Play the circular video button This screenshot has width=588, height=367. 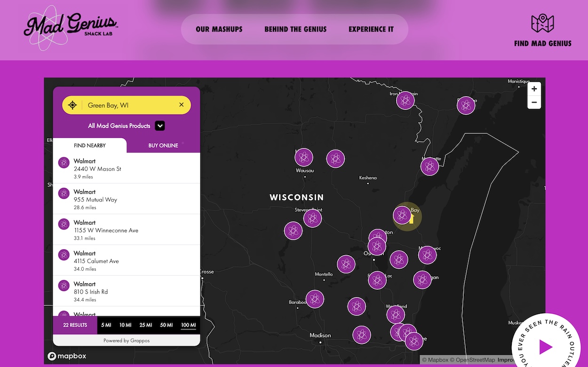pyautogui.click(x=546, y=347)
